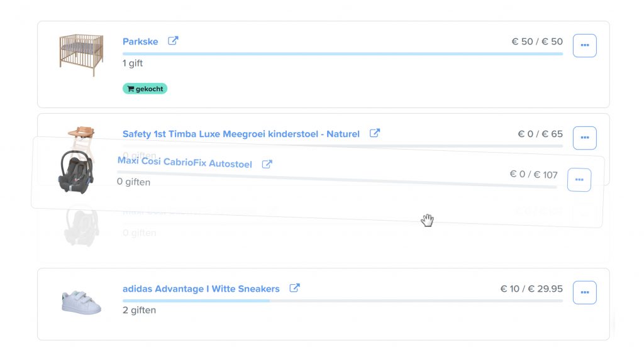
Task: Open the adidas Advantage I Witte Sneakers link
Action: coord(201,289)
